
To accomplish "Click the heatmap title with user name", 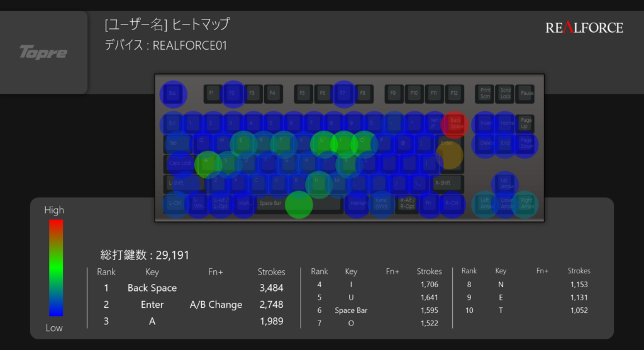I will tap(167, 25).
